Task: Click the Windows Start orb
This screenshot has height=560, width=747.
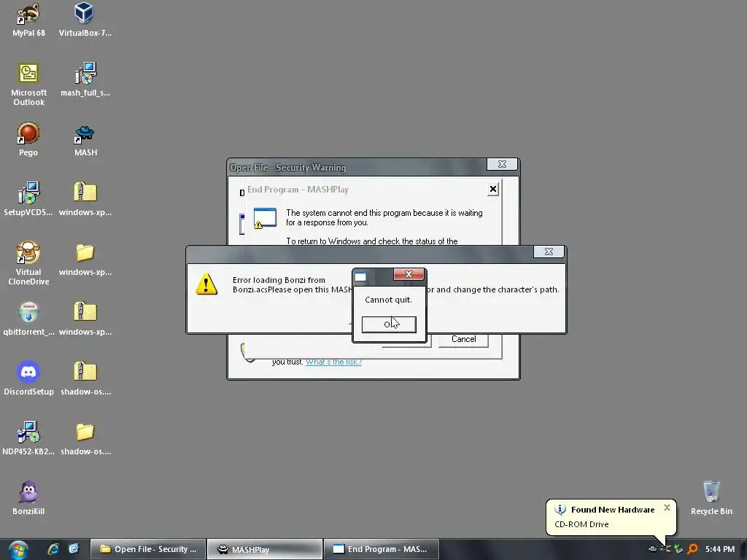Action: pos(18,550)
